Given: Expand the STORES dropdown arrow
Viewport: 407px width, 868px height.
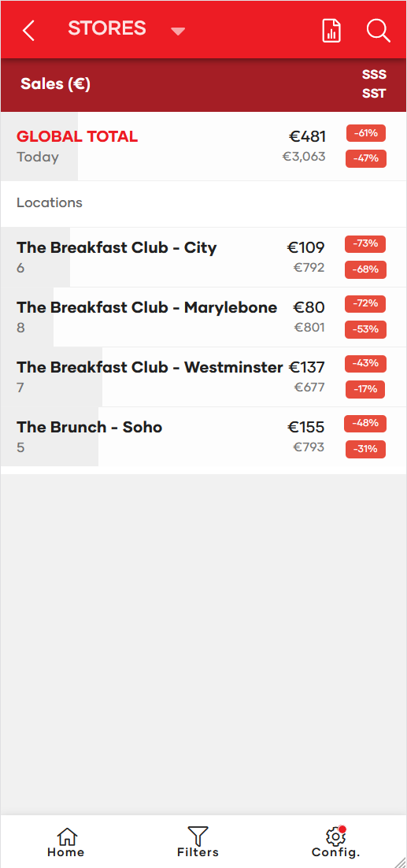Looking at the screenshot, I should [178, 32].
